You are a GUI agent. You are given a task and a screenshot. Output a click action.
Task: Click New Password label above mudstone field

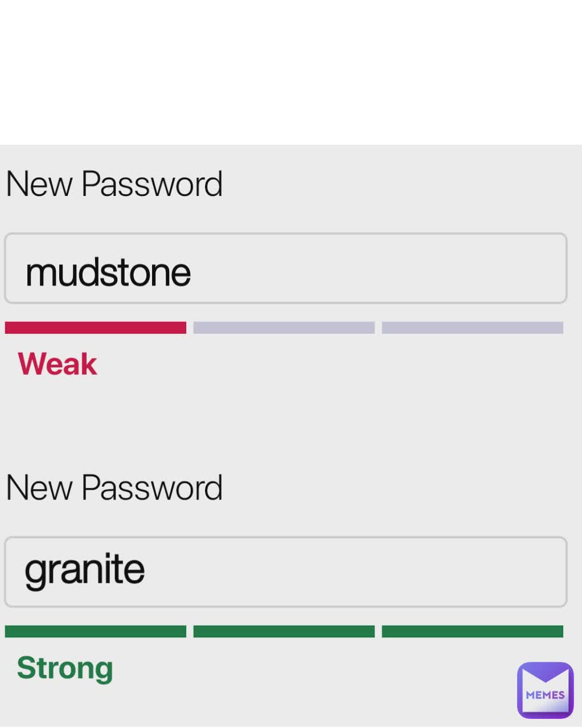coord(114,184)
